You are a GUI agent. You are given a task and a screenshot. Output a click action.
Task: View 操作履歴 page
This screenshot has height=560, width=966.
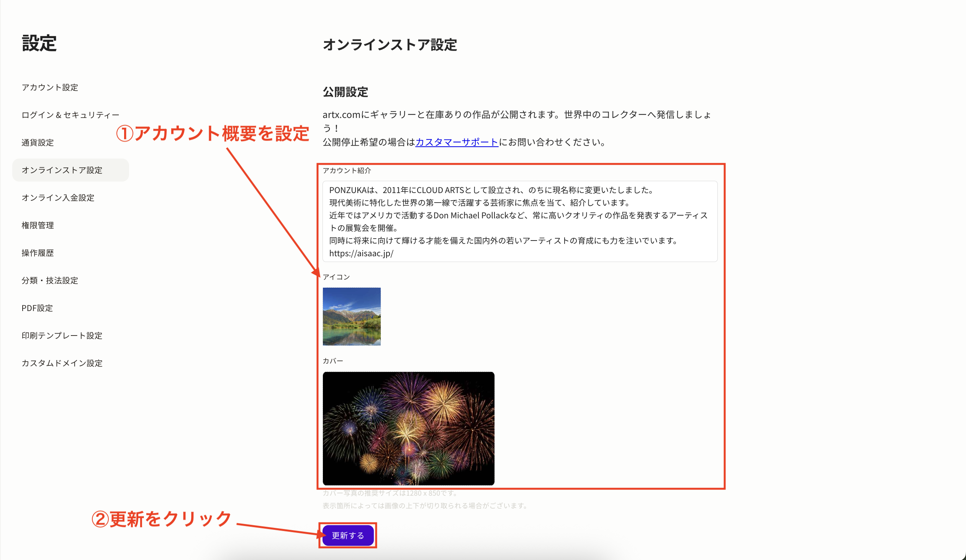pyautogui.click(x=38, y=253)
